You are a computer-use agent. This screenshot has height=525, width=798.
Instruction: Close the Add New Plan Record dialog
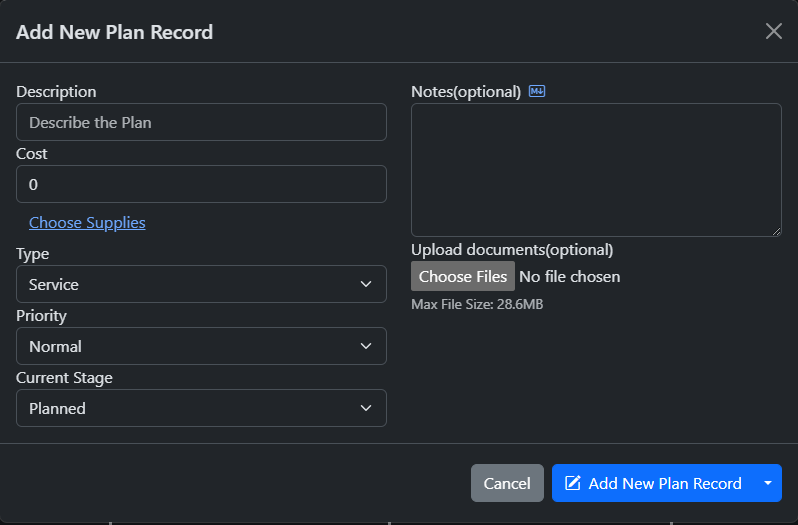click(773, 31)
